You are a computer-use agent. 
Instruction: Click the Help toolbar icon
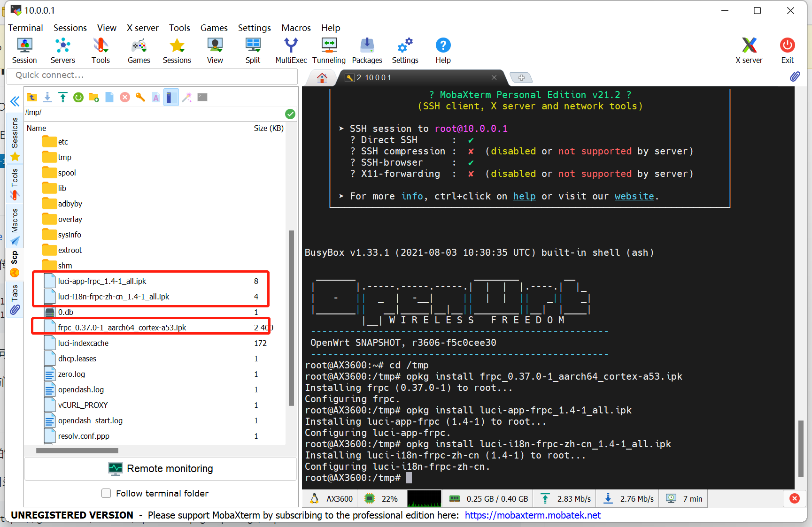[x=443, y=51]
